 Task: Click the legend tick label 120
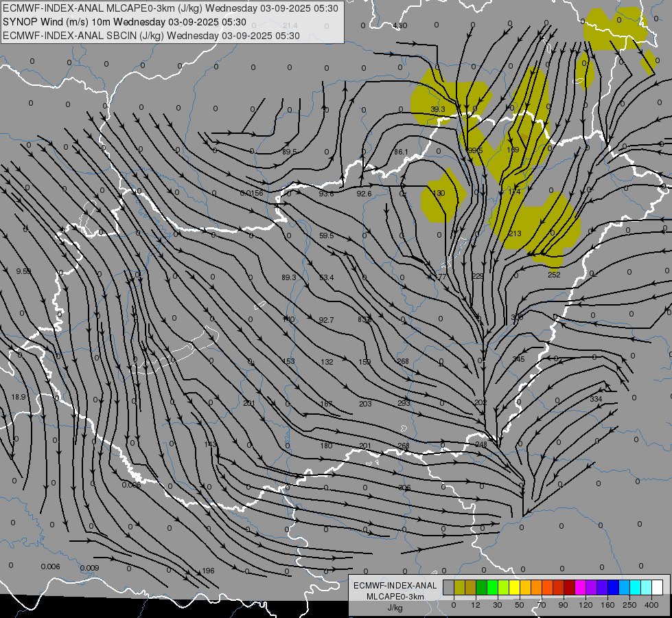(x=586, y=605)
